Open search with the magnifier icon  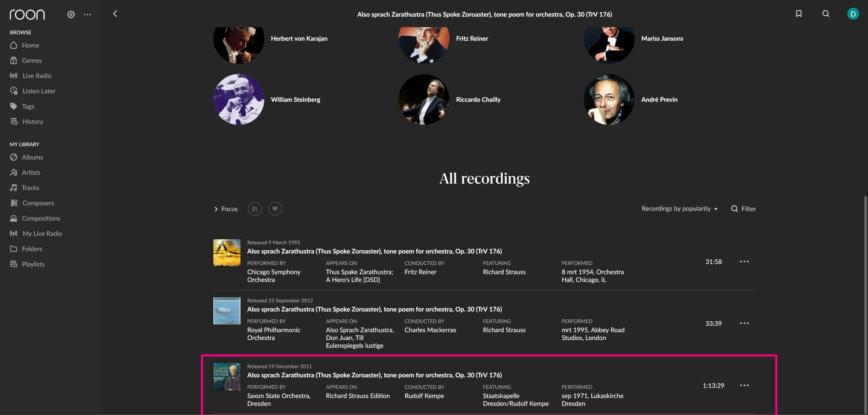coord(826,14)
